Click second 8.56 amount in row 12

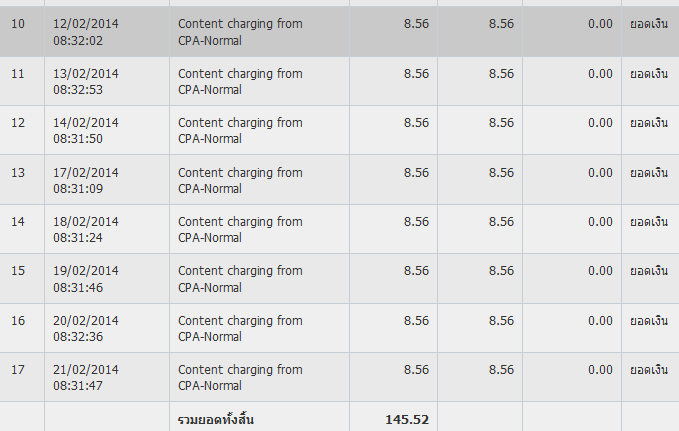(501, 123)
